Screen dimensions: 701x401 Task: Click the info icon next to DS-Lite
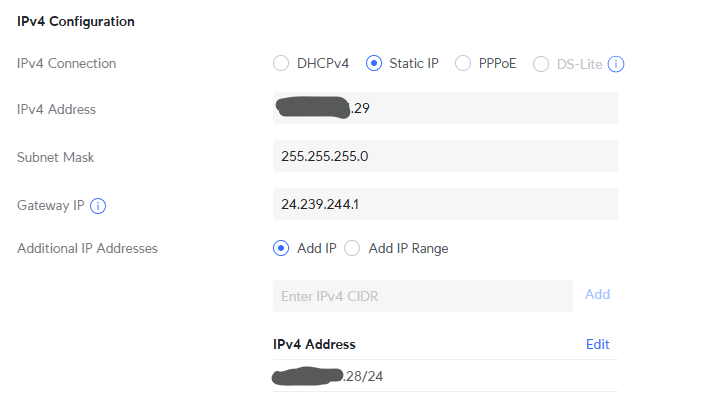pyautogui.click(x=617, y=64)
